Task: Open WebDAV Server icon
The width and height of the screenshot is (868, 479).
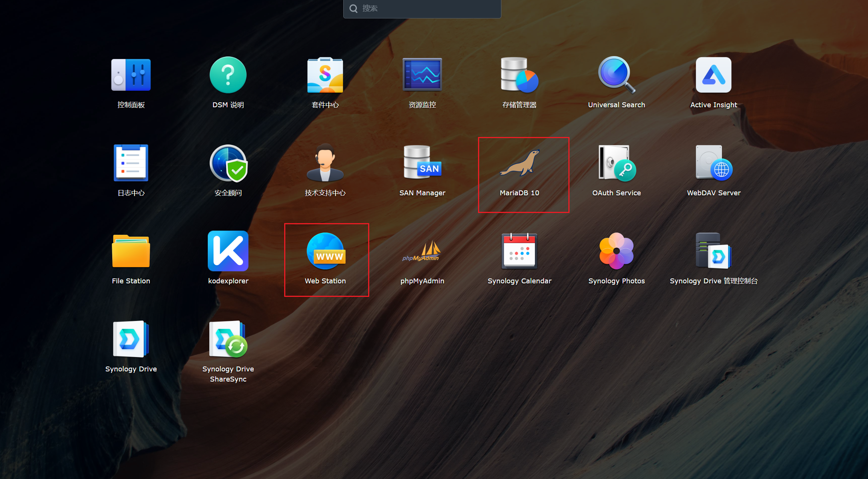Action: 714,162
